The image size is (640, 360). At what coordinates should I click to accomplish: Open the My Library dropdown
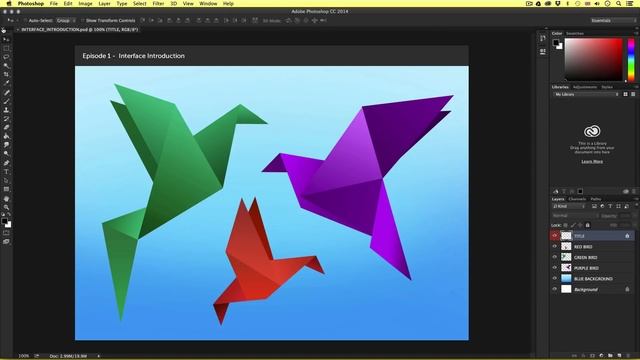tap(586, 94)
